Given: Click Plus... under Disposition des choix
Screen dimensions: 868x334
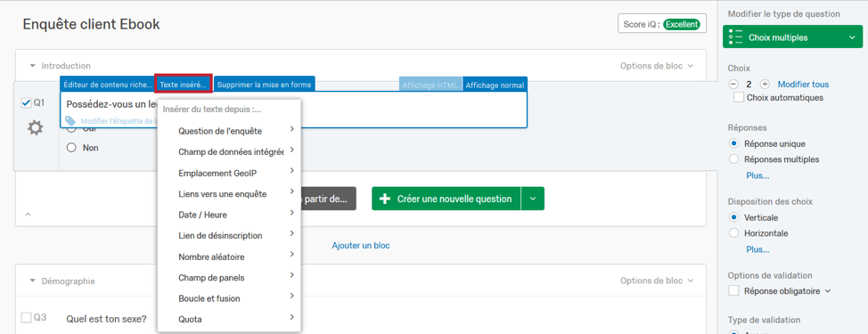Looking at the screenshot, I should (757, 249).
